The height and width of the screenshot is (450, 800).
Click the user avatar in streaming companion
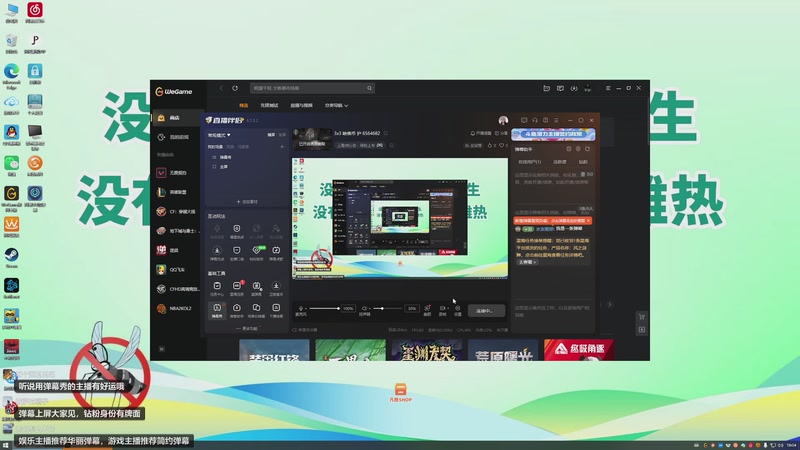[x=504, y=120]
